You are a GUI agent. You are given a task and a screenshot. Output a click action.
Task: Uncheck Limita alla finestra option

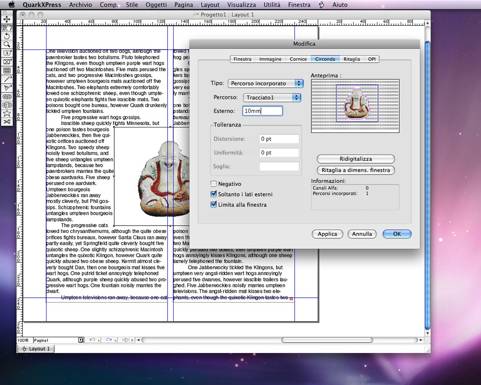(x=214, y=204)
